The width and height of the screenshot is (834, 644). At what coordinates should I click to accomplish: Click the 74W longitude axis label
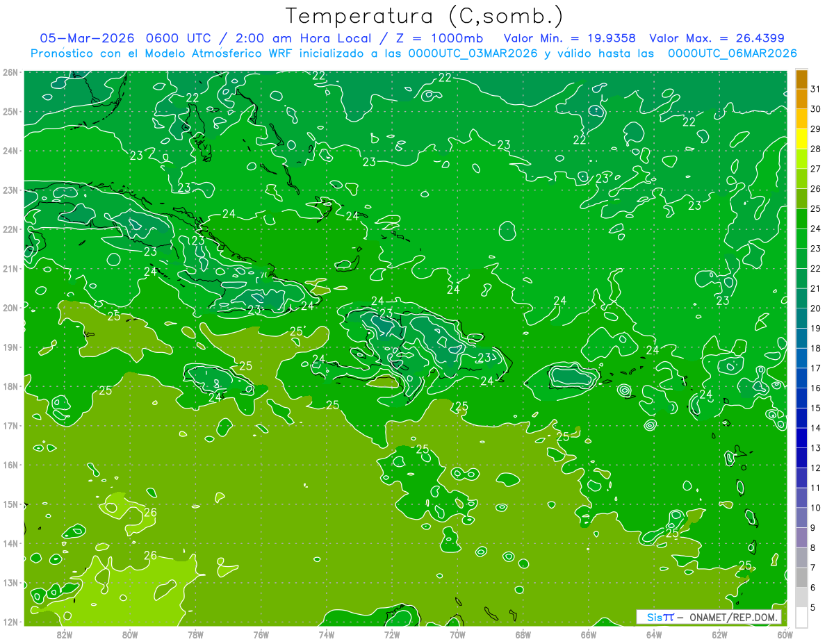coord(327,634)
